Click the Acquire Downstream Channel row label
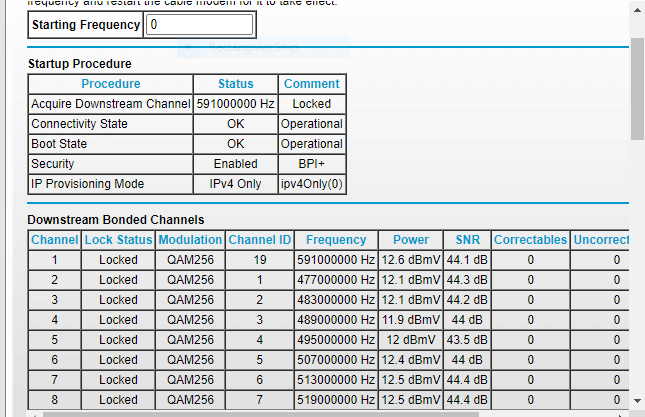645x417 pixels. tap(111, 104)
